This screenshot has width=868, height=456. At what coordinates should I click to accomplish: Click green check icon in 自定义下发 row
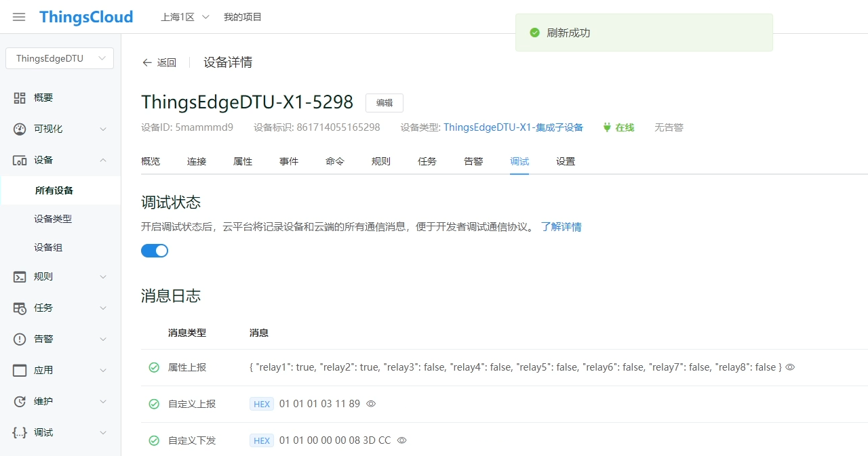click(x=154, y=440)
